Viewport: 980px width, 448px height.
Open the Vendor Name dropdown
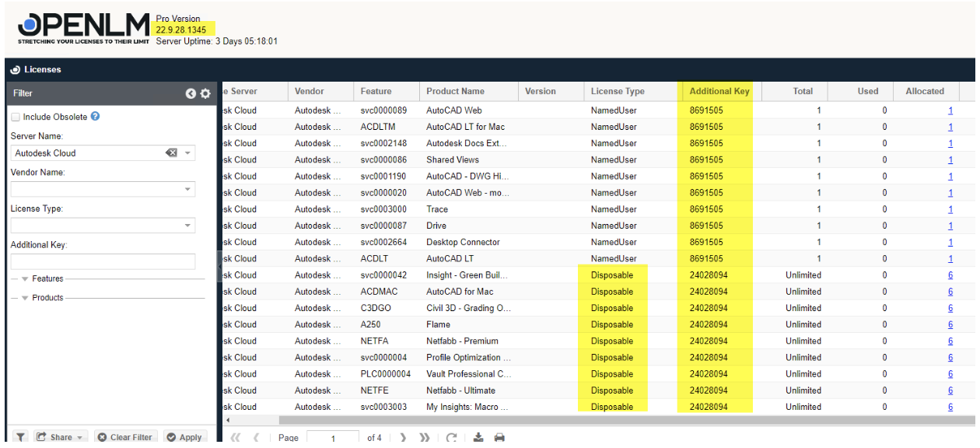point(187,188)
